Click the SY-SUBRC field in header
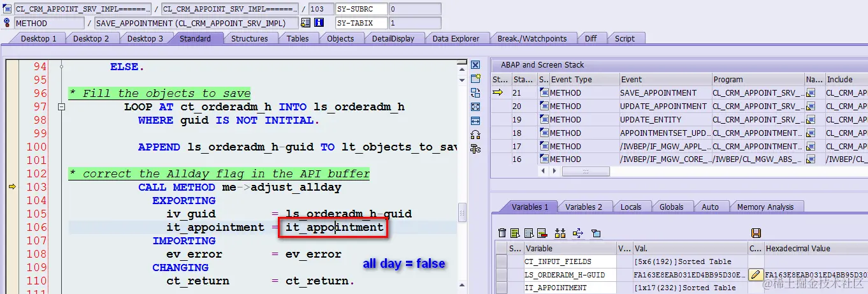 [x=361, y=9]
